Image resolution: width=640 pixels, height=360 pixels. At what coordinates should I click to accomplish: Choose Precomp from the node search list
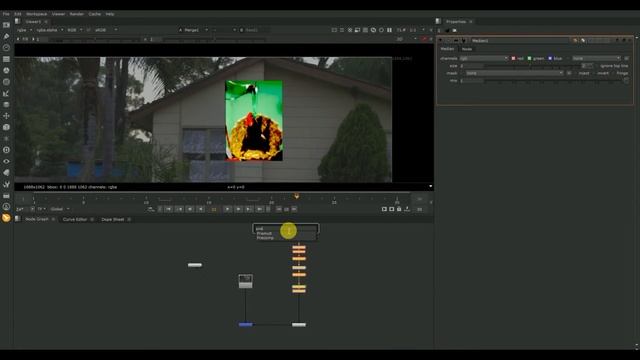click(x=265, y=238)
